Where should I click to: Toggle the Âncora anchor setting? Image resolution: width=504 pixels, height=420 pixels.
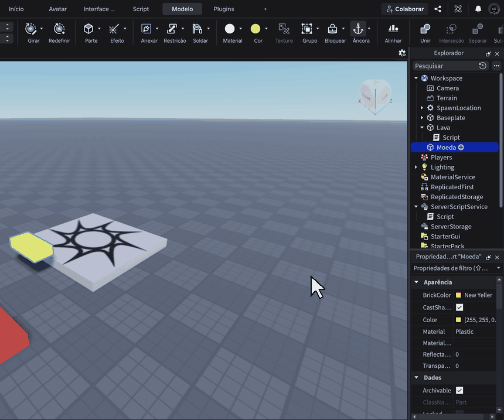[x=358, y=29]
